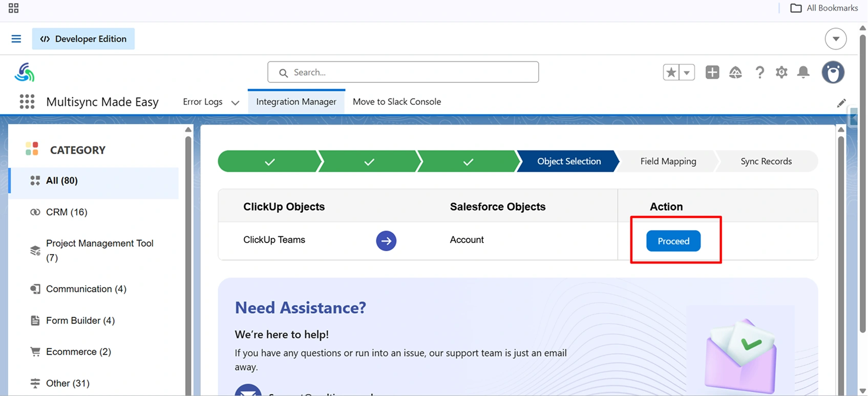Click the Action column header
Viewport: 868px width, 396px height.
[x=666, y=207]
